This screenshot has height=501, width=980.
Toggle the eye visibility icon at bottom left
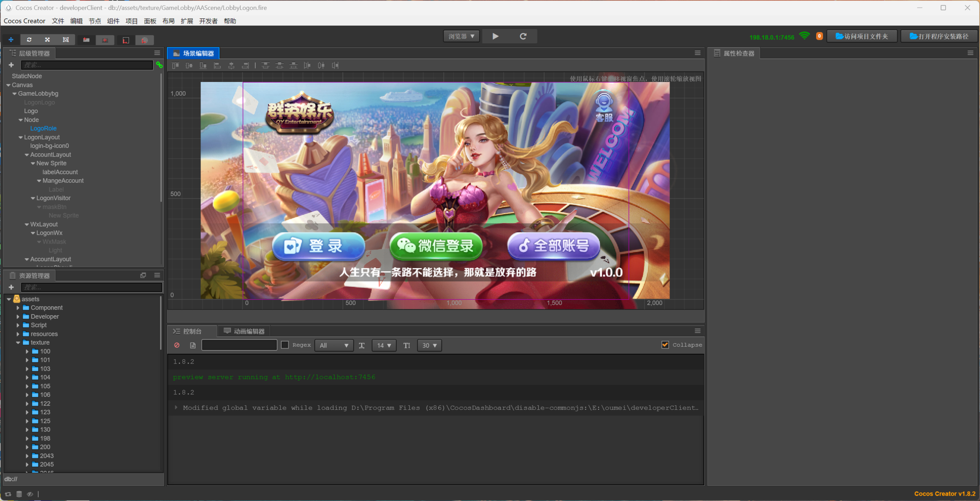click(30, 494)
